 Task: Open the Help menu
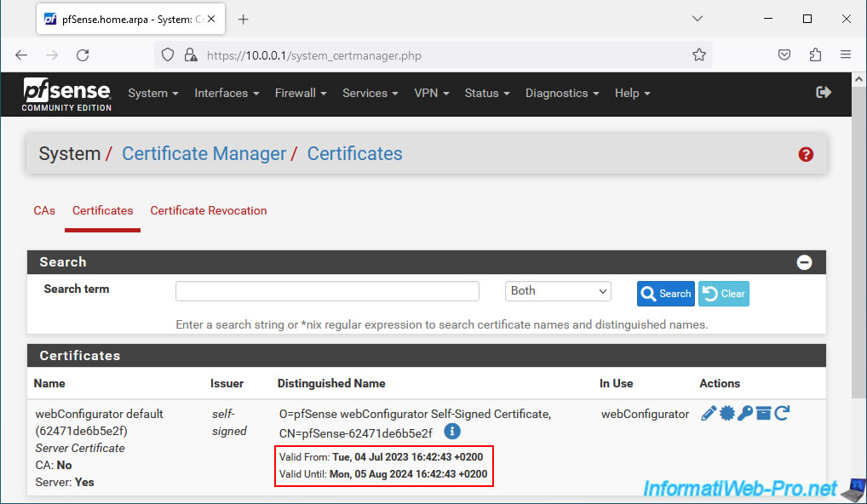633,94
